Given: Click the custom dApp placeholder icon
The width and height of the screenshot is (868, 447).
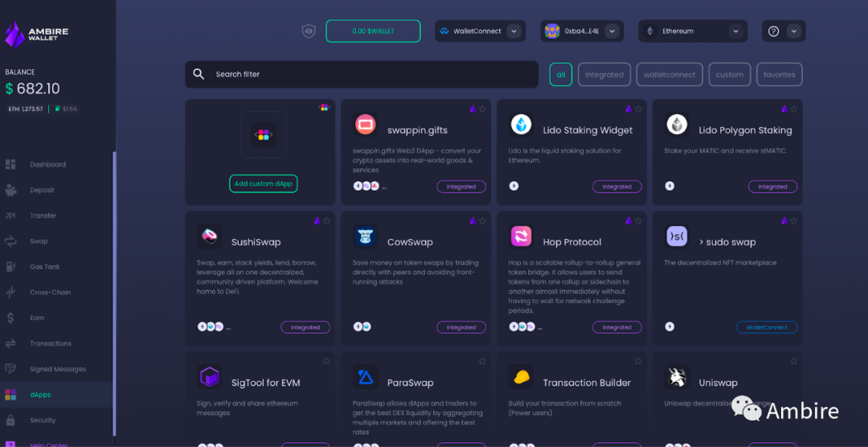Looking at the screenshot, I should [264, 134].
